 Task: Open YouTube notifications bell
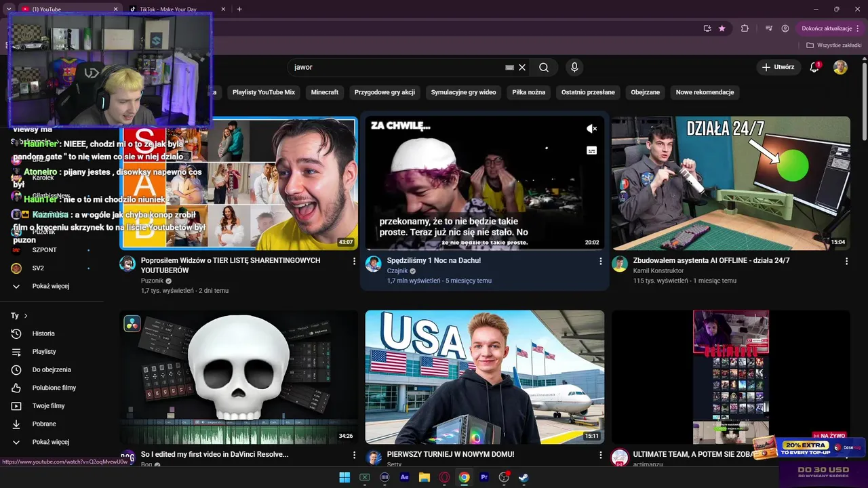(x=815, y=67)
